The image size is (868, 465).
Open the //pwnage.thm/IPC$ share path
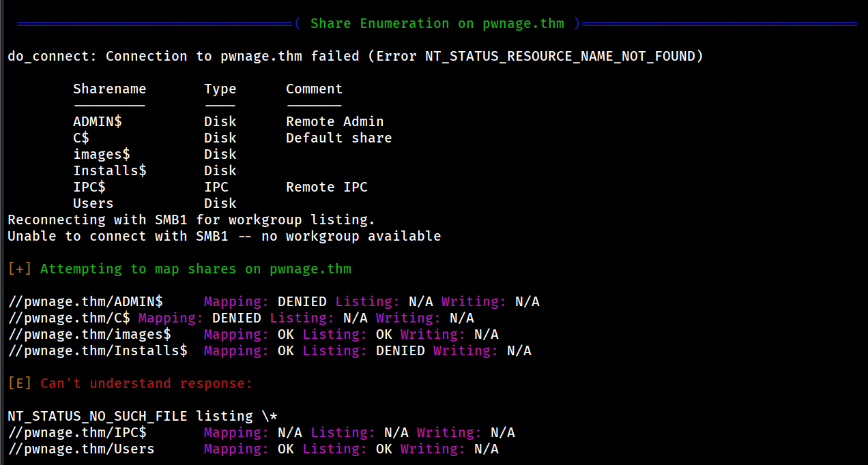76,433
